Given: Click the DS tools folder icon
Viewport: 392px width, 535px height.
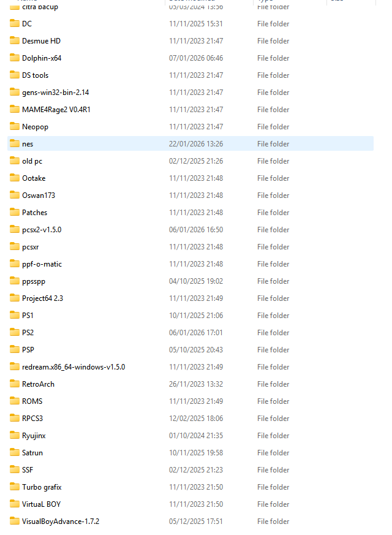Looking at the screenshot, I should pos(15,75).
